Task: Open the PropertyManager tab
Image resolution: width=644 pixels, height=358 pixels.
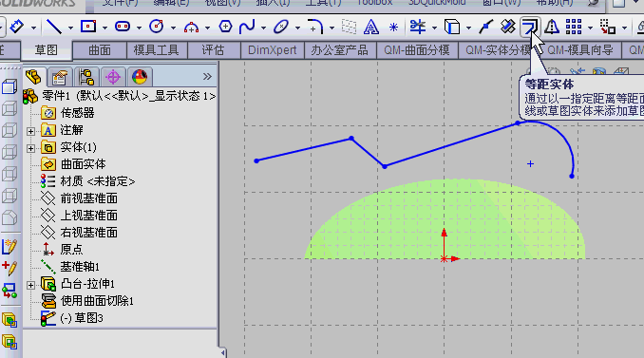Action: pos(60,77)
